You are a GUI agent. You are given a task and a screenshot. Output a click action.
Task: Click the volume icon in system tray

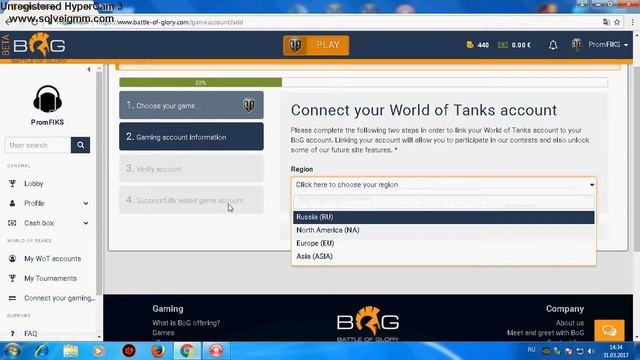[591, 351]
